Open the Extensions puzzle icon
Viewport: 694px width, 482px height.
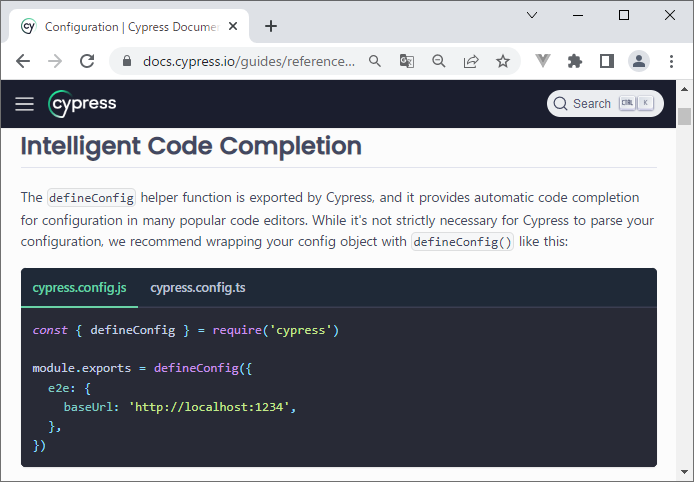pyautogui.click(x=574, y=61)
